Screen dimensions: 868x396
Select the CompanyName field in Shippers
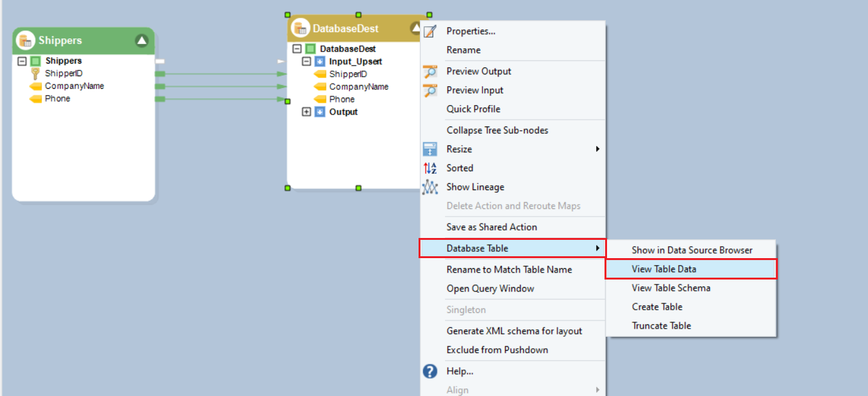pos(74,86)
